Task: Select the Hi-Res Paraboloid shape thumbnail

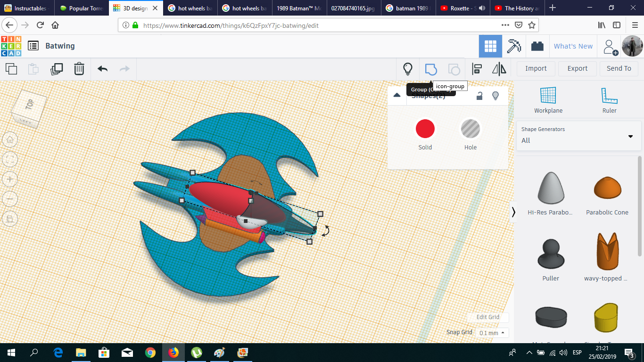Action: click(x=550, y=188)
